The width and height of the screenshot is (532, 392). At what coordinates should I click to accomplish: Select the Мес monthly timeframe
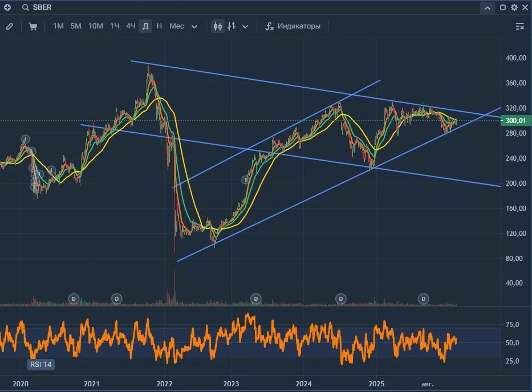tap(177, 26)
